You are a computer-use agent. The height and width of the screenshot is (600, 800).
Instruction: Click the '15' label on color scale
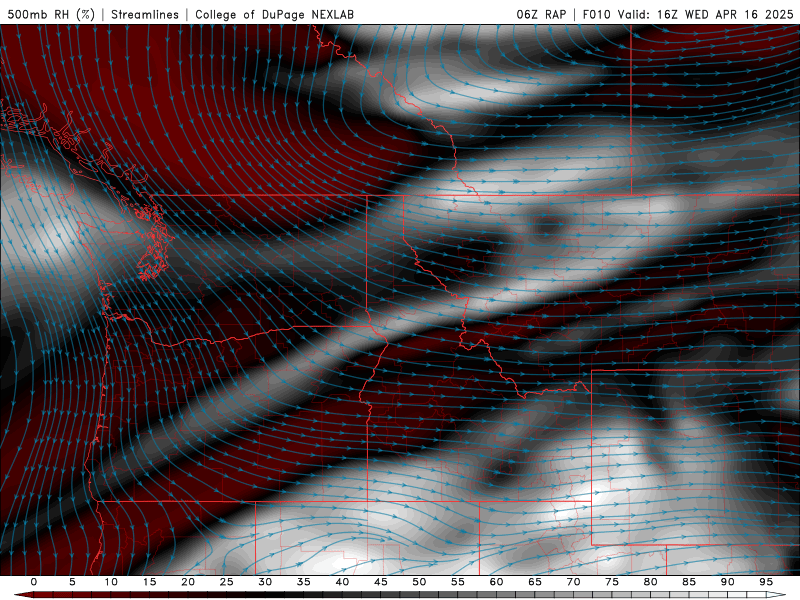149,582
